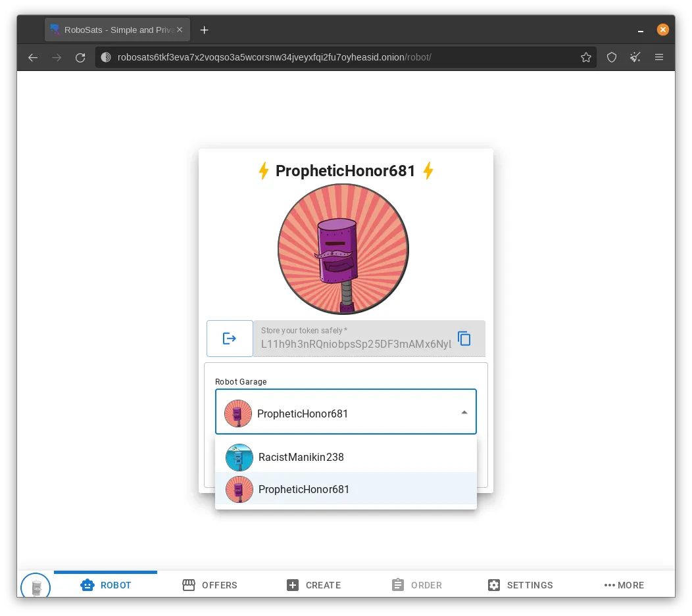Viewport: 692px width, 616px height.
Task: Click the right lightning bolt icon
Action: (x=428, y=171)
